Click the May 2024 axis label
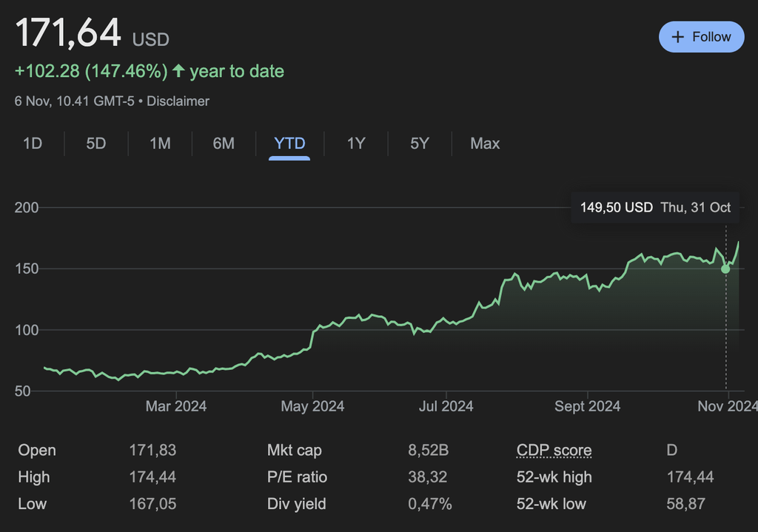758x532 pixels. 313,406
